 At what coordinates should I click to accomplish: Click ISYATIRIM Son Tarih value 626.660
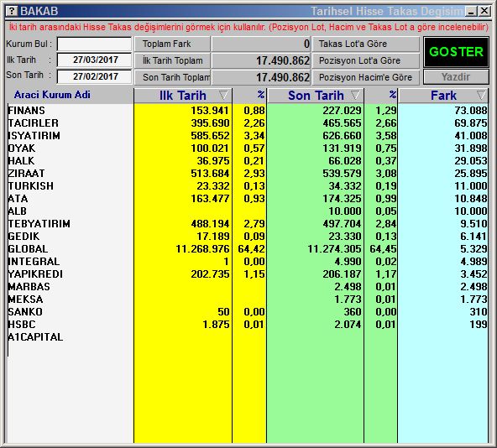tap(342, 136)
